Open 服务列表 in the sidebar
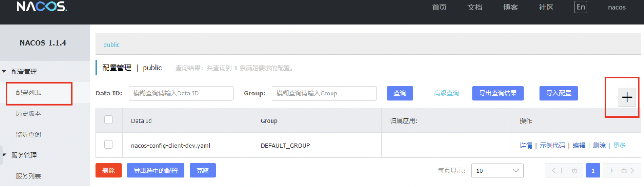The width and height of the screenshot is (644, 187). pyautogui.click(x=29, y=176)
